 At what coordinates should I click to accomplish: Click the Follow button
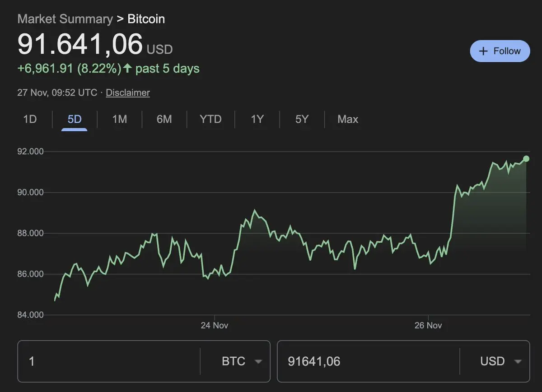(500, 51)
